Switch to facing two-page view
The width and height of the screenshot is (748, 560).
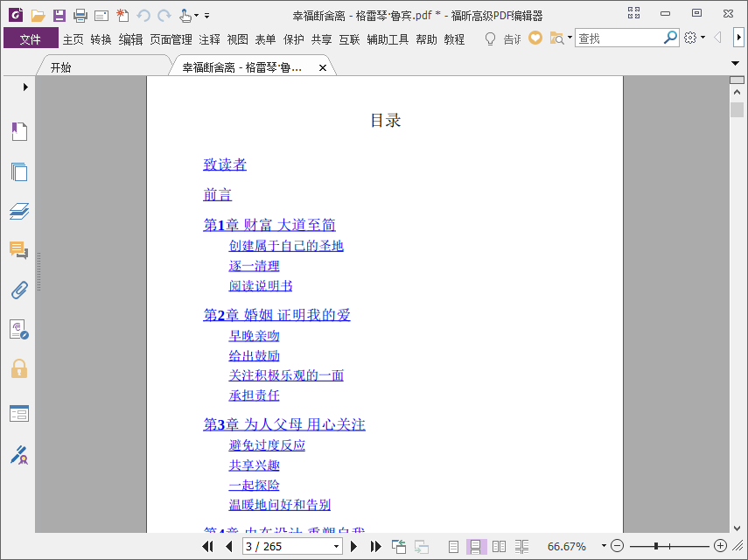click(499, 546)
